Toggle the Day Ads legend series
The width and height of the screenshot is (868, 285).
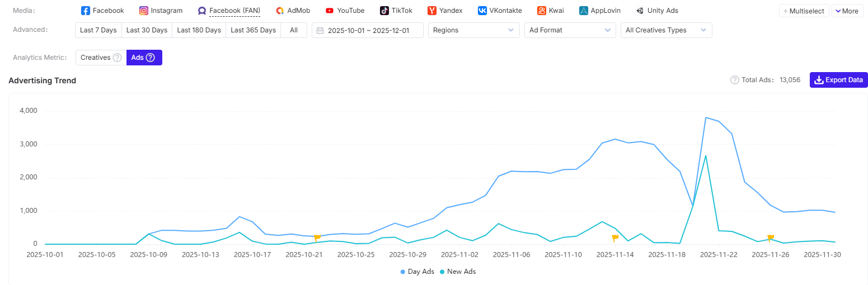tap(417, 272)
